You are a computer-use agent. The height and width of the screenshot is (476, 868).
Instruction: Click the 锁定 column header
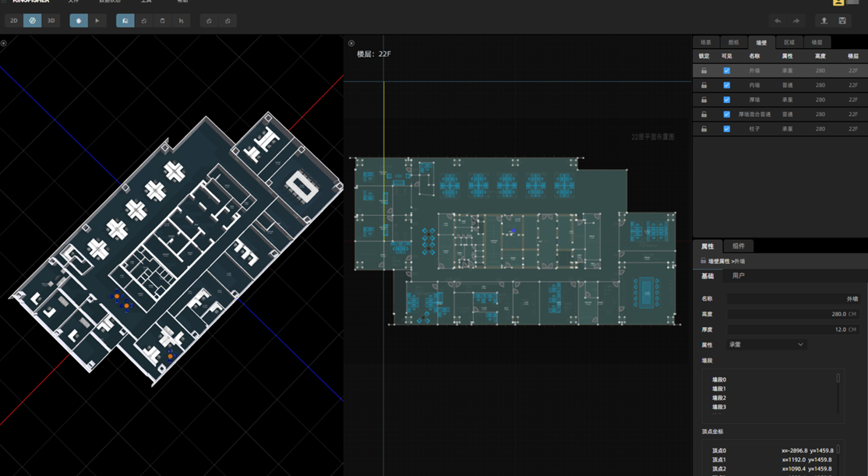click(x=704, y=56)
